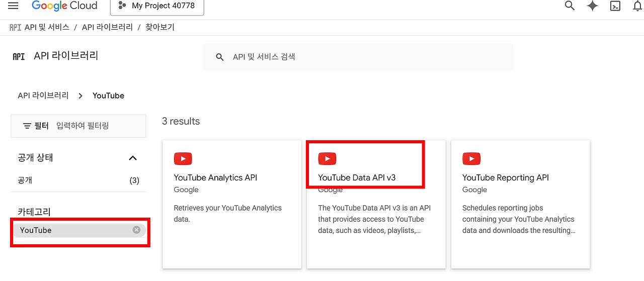
Task: Click the API icon in the breadcrumb bar
Action: [15, 27]
